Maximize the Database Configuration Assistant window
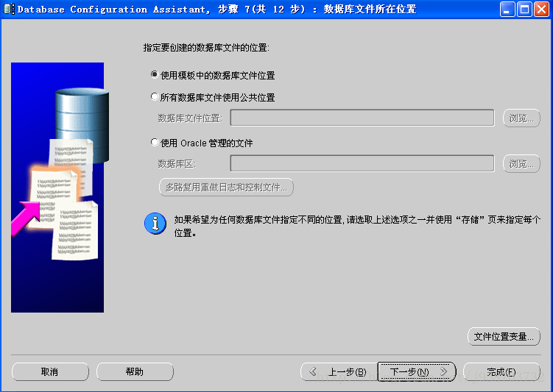Viewport: 553px width, 392px height. pos(524,9)
